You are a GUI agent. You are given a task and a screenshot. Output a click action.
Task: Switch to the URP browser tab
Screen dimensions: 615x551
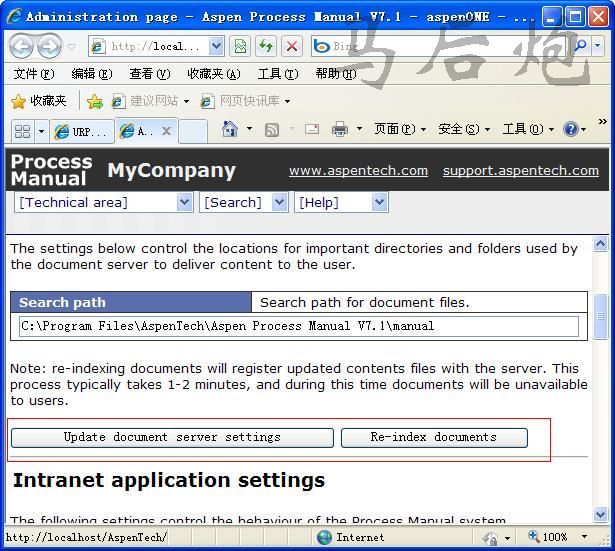point(81,131)
